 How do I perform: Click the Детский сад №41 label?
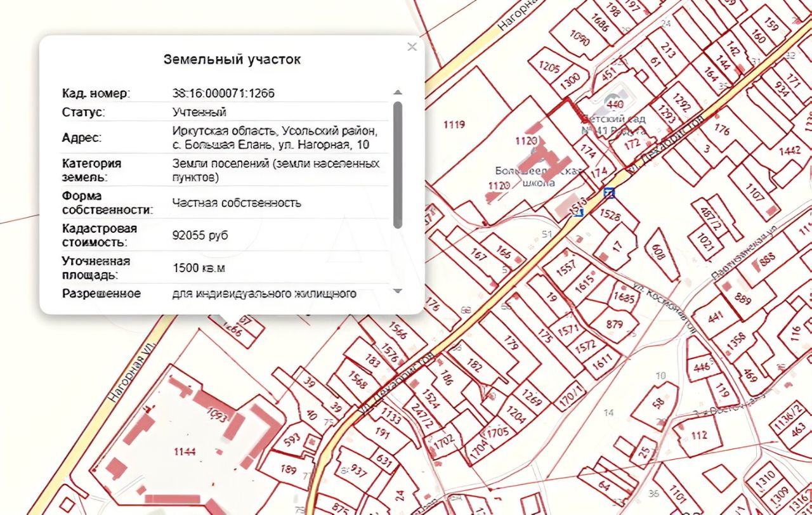click(x=614, y=125)
